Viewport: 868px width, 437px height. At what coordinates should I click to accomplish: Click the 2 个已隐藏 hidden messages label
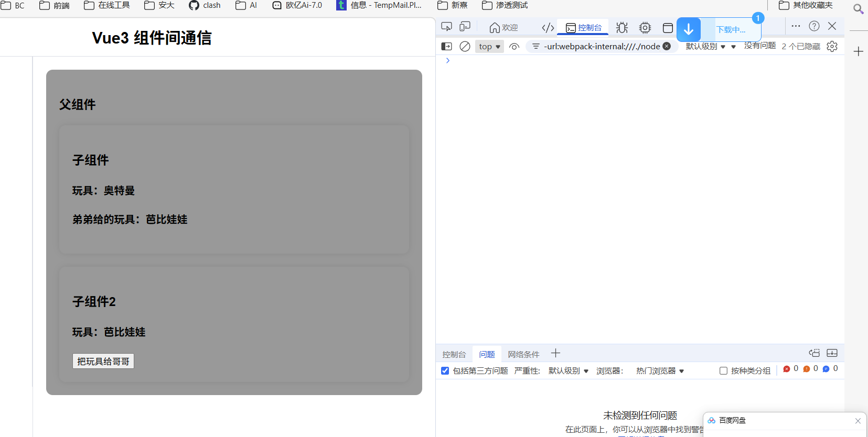pos(800,47)
